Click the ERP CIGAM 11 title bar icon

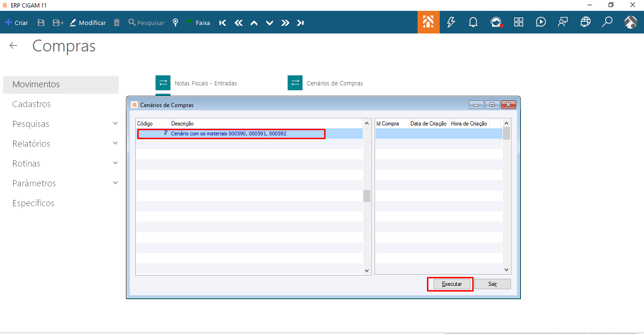click(5, 5)
